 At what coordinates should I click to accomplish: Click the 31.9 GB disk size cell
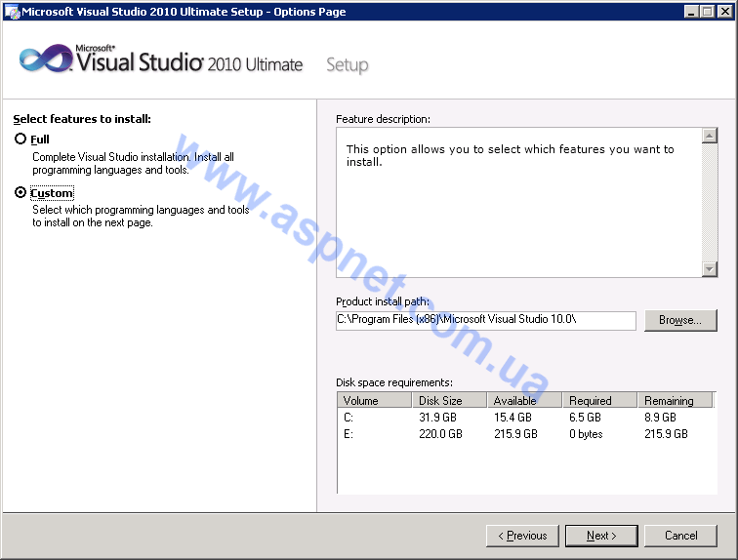click(x=437, y=418)
